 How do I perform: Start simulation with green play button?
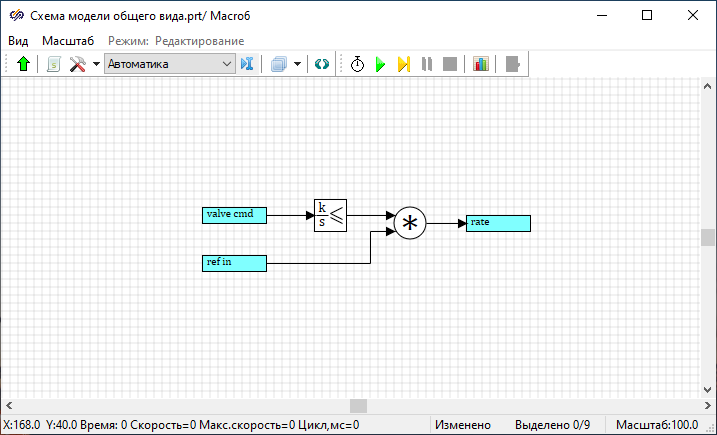tap(380, 64)
